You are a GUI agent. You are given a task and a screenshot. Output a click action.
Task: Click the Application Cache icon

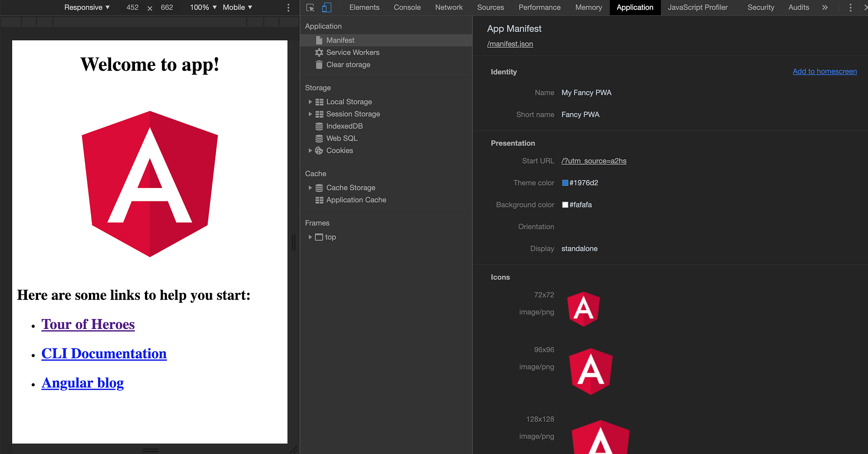coord(319,200)
